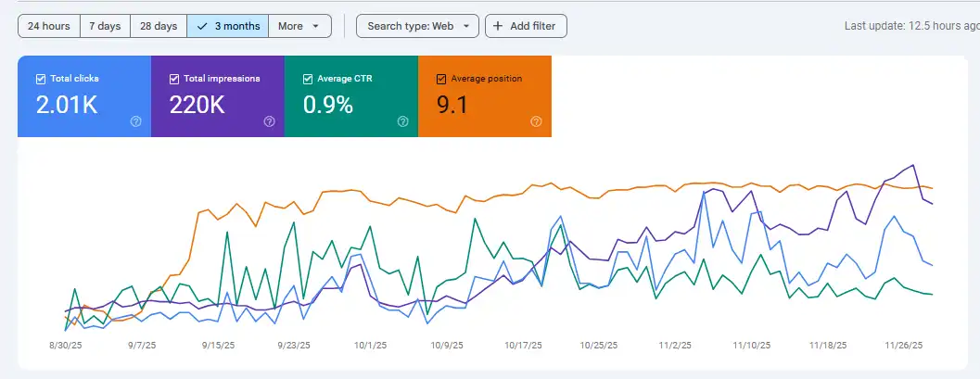Click the Add filter button

click(x=526, y=26)
